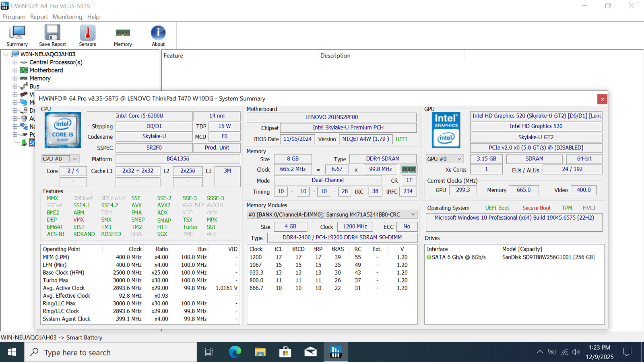Image resolution: width=644 pixels, height=362 pixels.
Task: Click the LENOVO 20JNS2PF00 motherboard field
Action: pyautogui.click(x=332, y=117)
